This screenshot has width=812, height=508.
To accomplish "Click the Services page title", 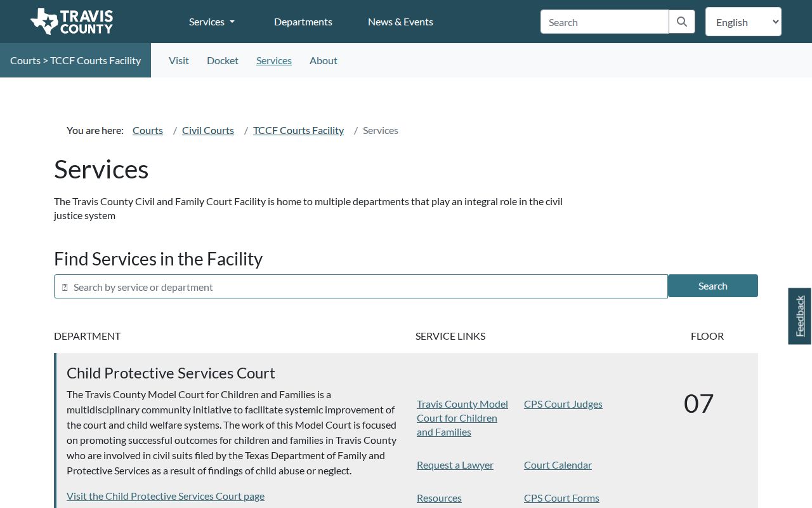I will click(x=101, y=170).
